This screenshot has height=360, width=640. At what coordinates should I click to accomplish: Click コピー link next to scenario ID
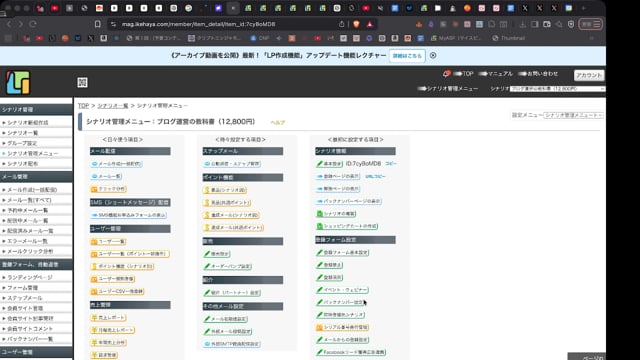[390, 164]
